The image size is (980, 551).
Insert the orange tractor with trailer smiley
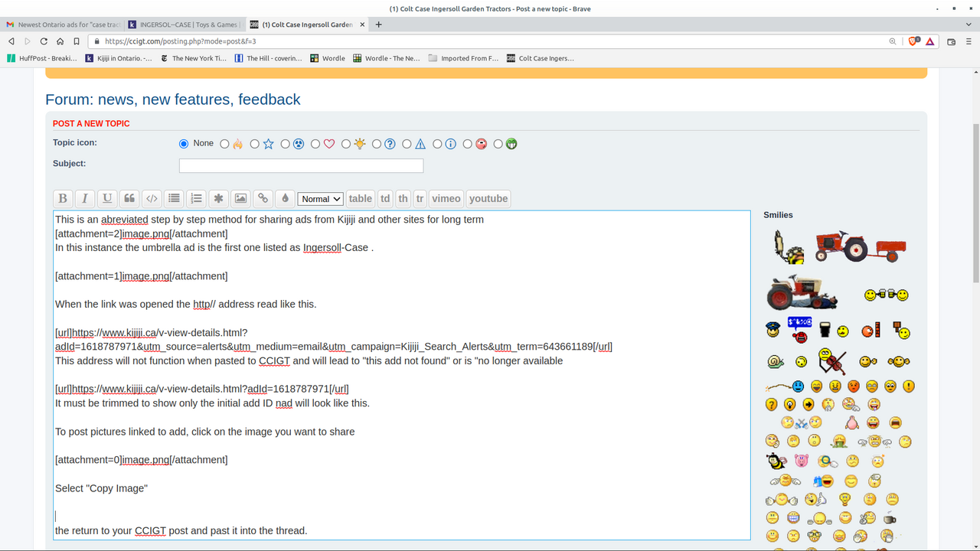click(x=861, y=246)
